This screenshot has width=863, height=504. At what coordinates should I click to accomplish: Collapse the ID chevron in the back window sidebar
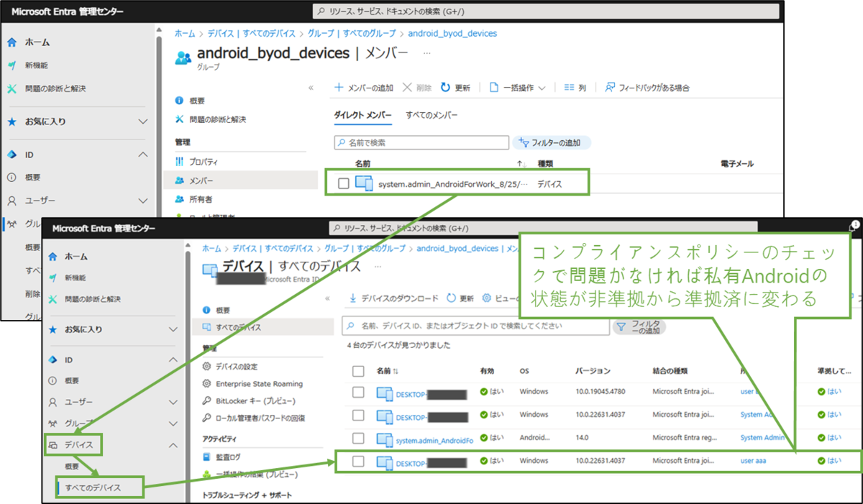142,155
